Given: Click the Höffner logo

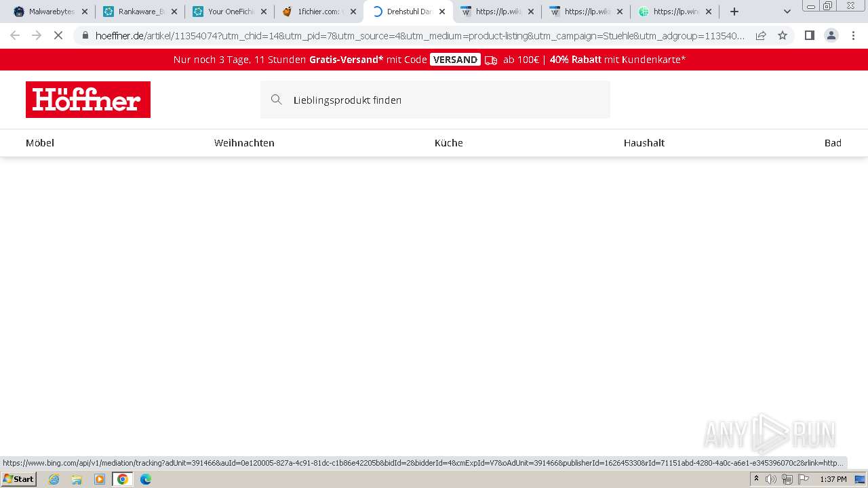Looking at the screenshot, I should (88, 100).
